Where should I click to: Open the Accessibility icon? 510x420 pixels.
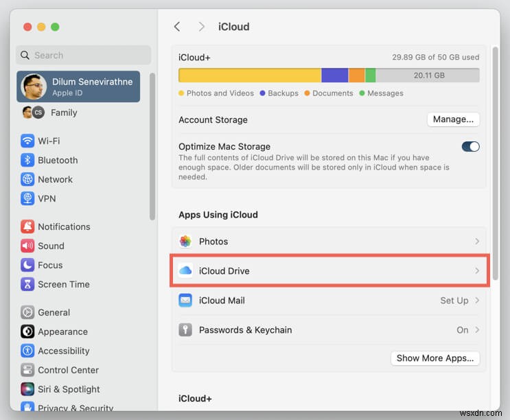pos(27,351)
